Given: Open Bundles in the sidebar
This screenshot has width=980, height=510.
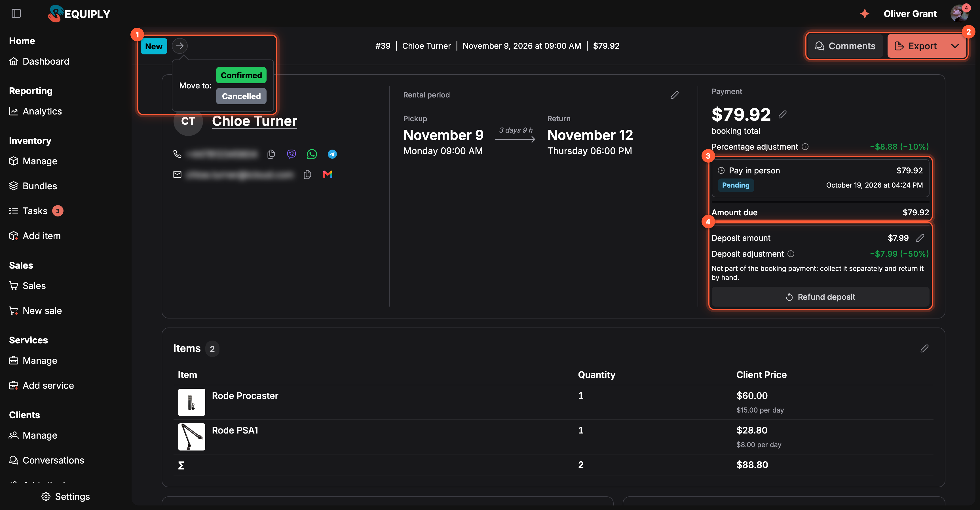Looking at the screenshot, I should [33, 186].
